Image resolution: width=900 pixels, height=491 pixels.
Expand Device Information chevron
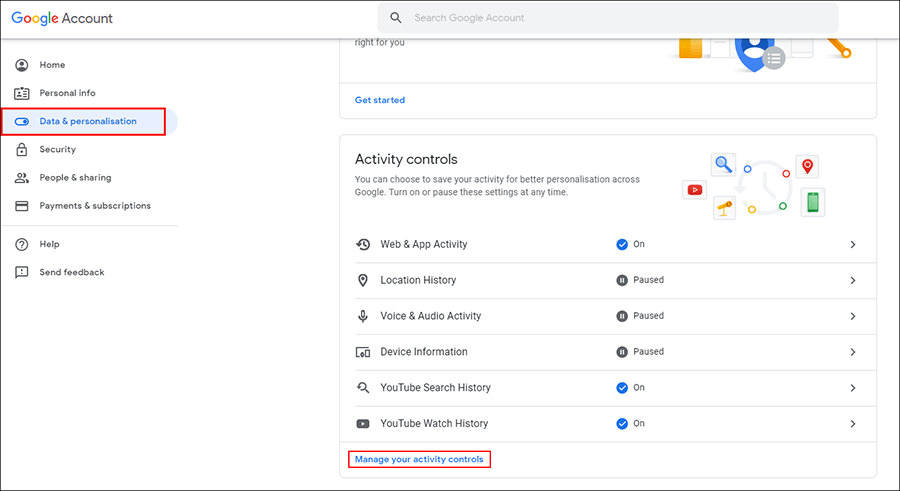click(853, 352)
